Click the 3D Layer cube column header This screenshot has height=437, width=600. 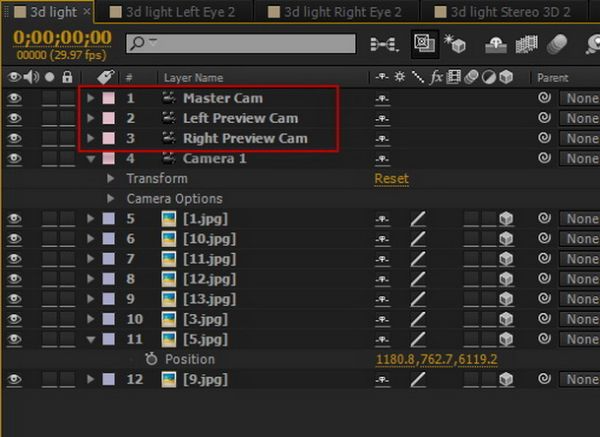[x=506, y=77]
